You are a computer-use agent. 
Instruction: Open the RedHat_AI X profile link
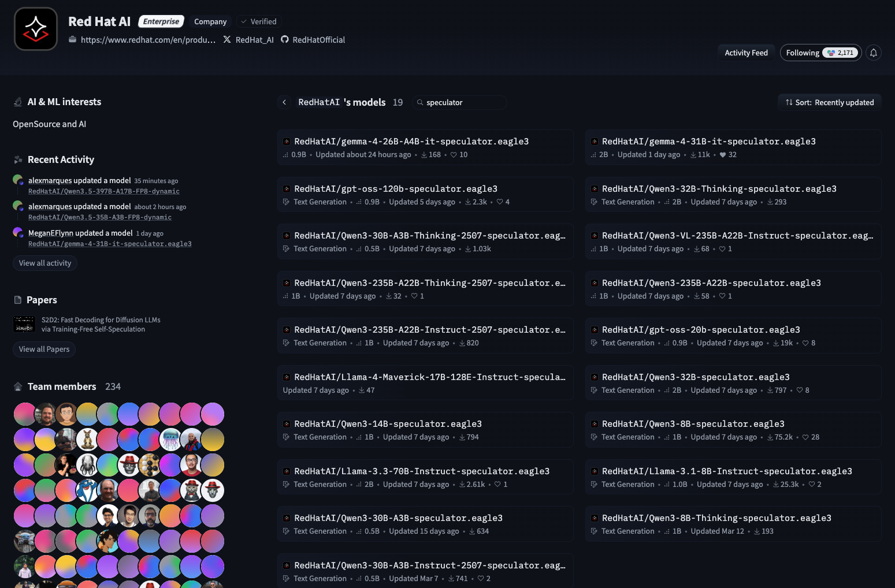248,40
